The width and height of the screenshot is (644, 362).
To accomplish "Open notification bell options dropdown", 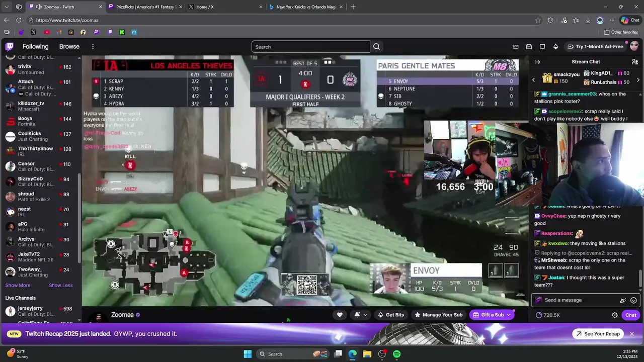I will click(x=361, y=315).
